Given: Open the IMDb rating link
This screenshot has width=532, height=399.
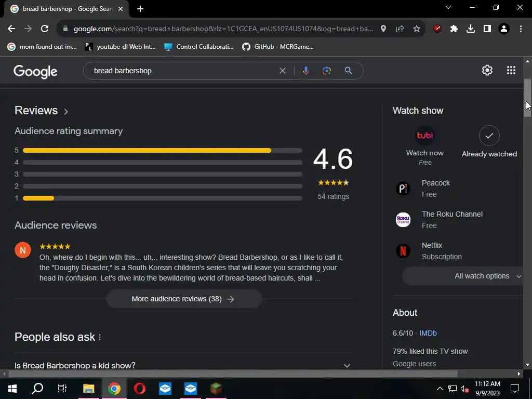Looking at the screenshot, I should 428,333.
